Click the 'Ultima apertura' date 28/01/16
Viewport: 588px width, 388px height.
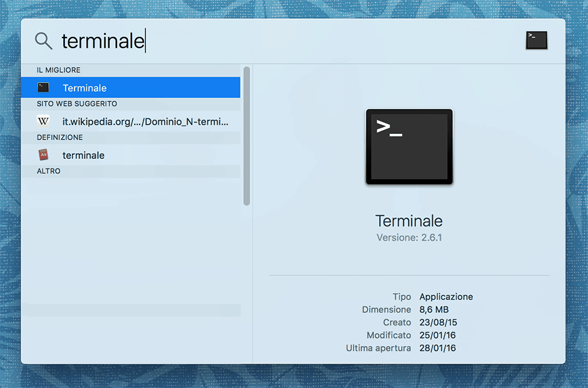[438, 348]
